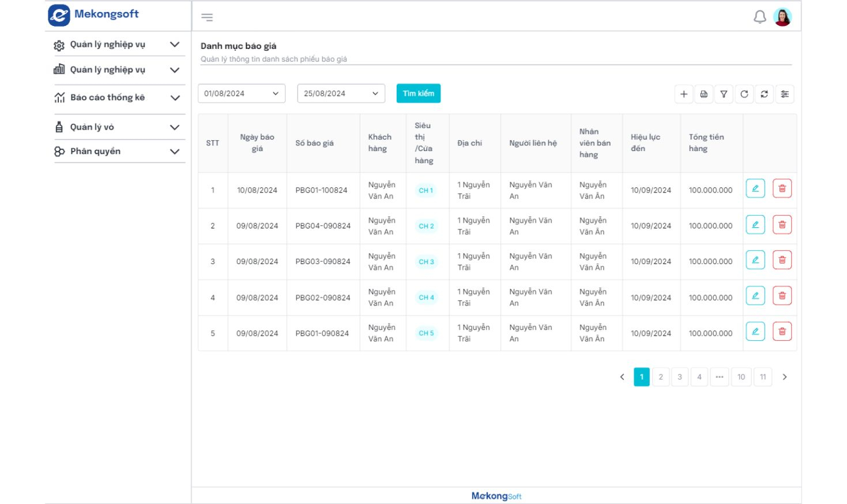Click the single circular-arrow refresh icon
847x504 pixels.
(744, 94)
